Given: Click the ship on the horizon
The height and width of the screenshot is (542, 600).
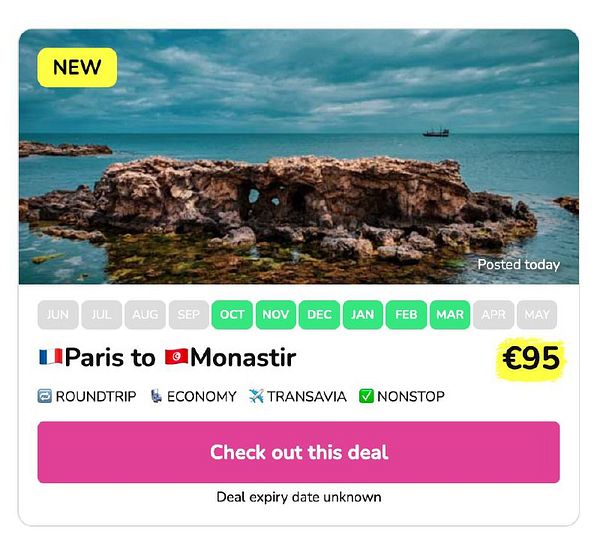Looking at the screenshot, I should point(436,132).
